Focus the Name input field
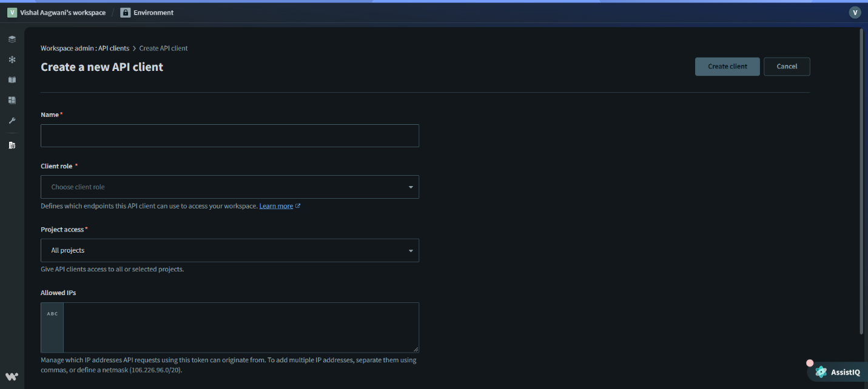 229,136
